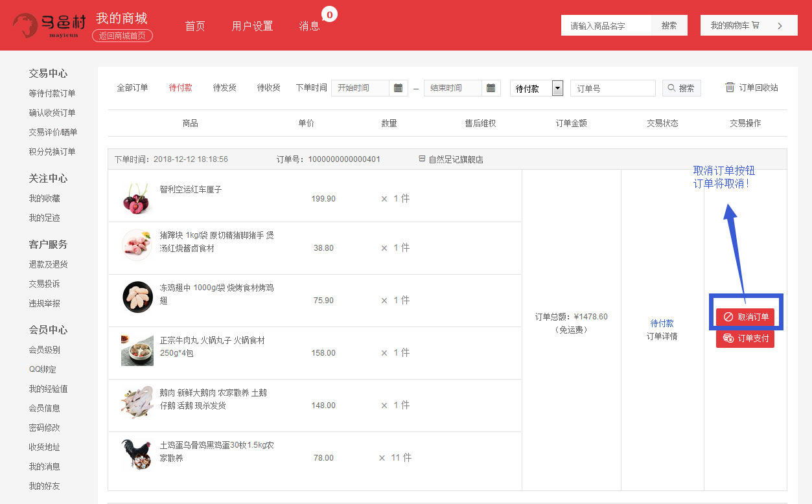
Task: Open 确认收货订单 in sidebar
Action: 52,113
